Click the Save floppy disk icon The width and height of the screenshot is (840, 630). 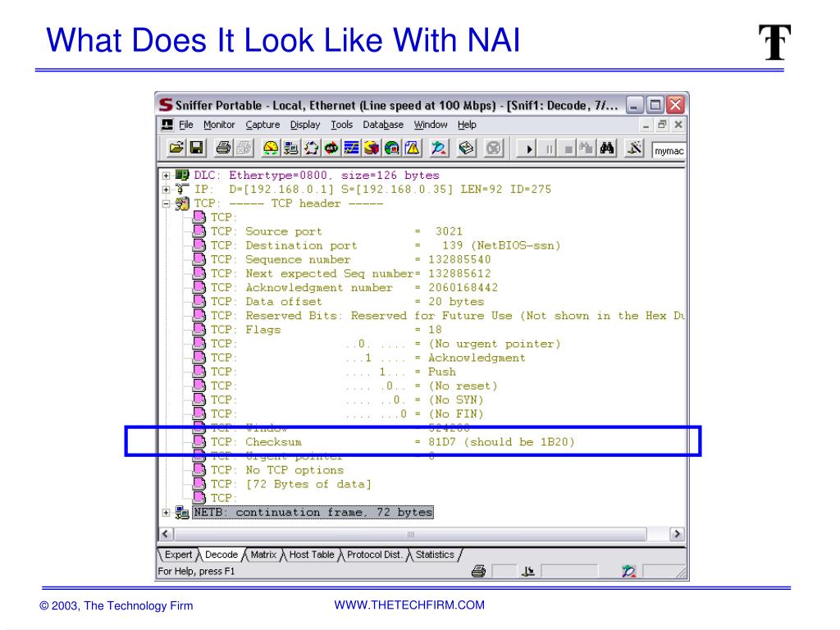(x=197, y=148)
